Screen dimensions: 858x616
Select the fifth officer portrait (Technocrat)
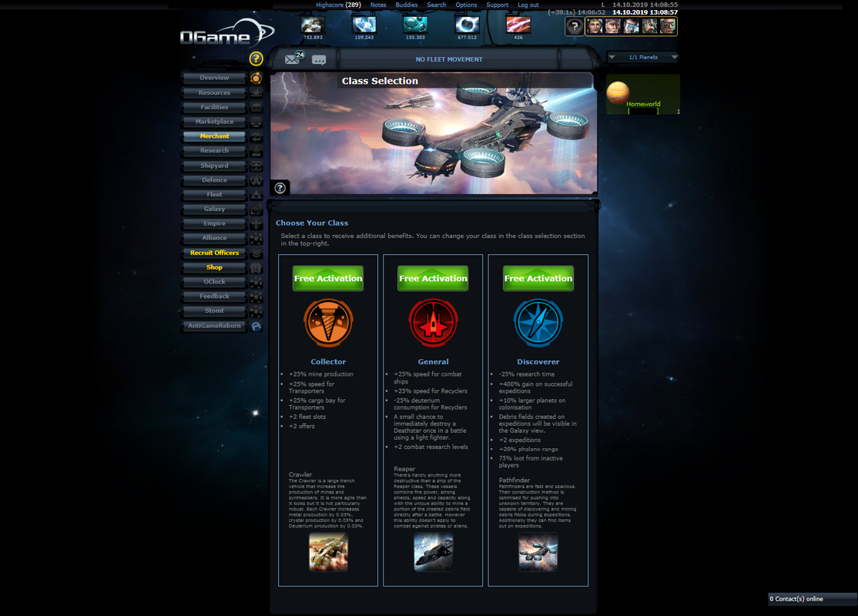[x=668, y=26]
